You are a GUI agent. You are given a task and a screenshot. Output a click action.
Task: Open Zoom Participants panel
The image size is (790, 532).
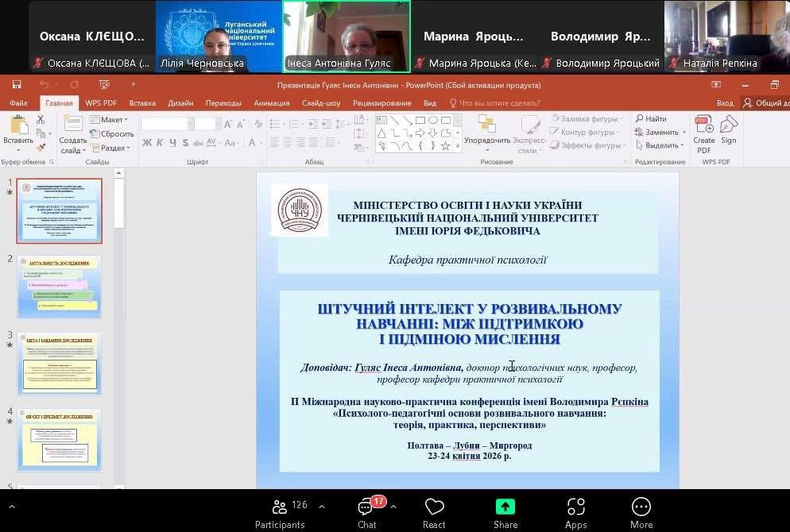tap(280, 514)
